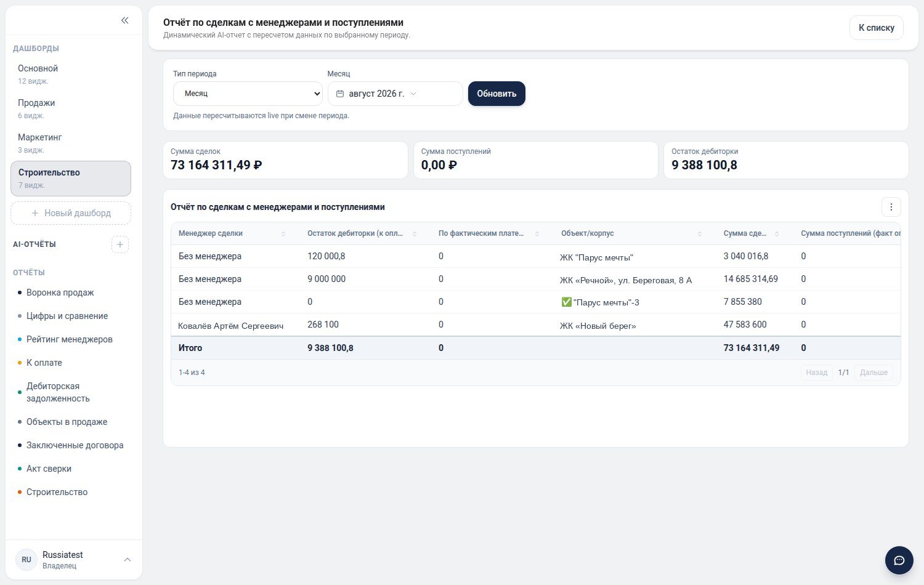Click the Обновить button
Image resolution: width=924 pixels, height=585 pixels.
496,94
